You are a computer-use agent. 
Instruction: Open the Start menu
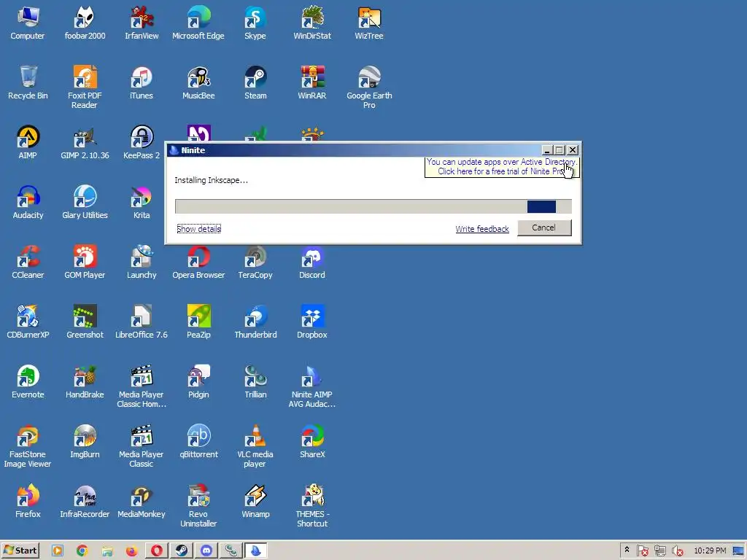click(x=20, y=551)
